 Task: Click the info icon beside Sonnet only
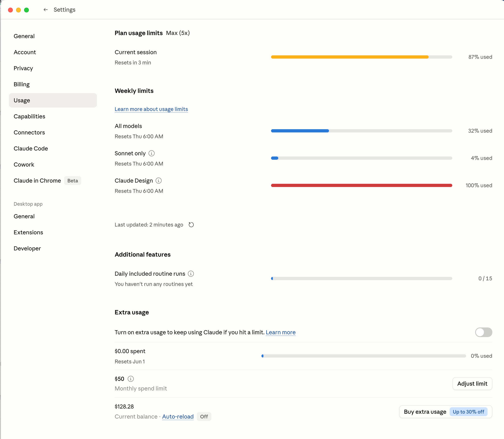coord(152,153)
